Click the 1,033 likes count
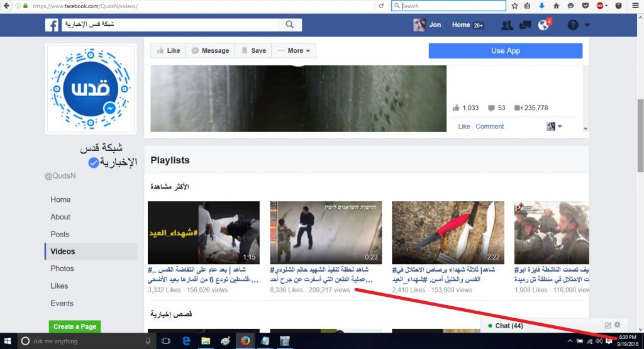This screenshot has width=644, height=349. click(x=466, y=108)
